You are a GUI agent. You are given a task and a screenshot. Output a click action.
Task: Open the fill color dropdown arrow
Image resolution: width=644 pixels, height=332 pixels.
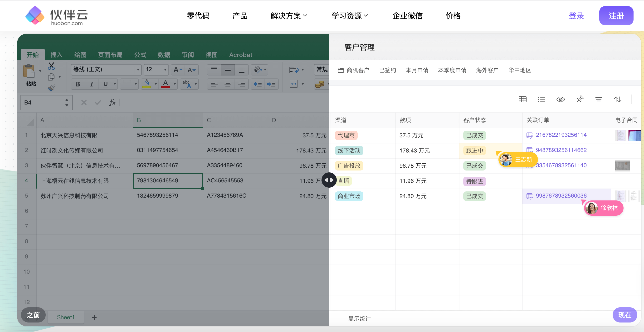156,84
